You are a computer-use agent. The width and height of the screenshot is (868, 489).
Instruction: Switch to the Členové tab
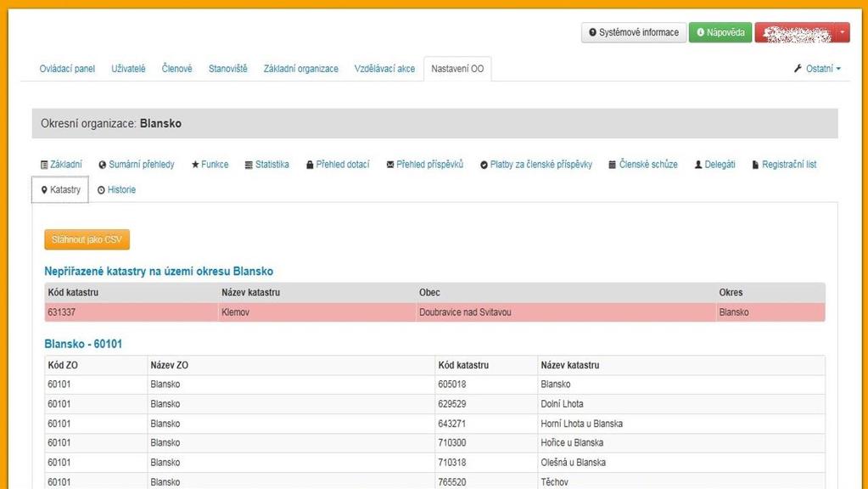[x=176, y=69]
